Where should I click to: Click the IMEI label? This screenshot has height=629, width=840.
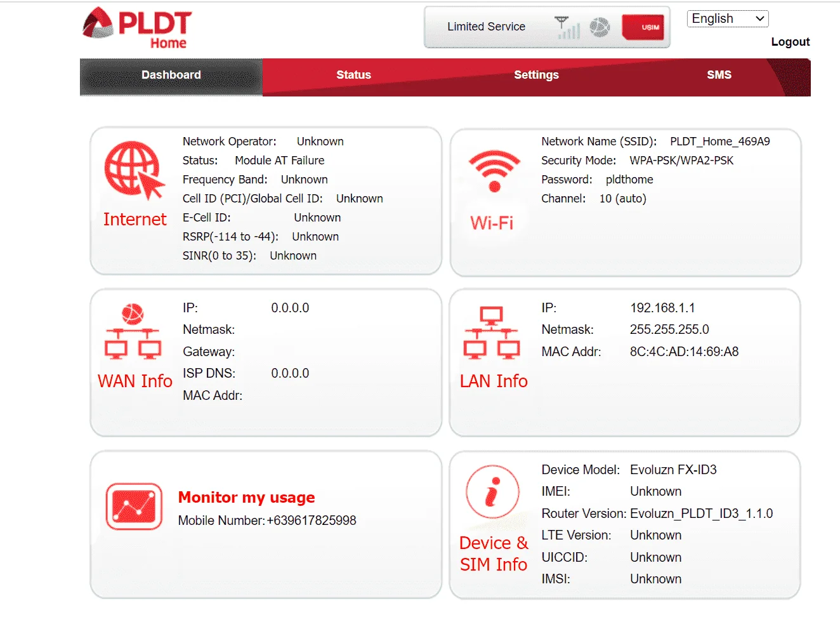coord(556,491)
